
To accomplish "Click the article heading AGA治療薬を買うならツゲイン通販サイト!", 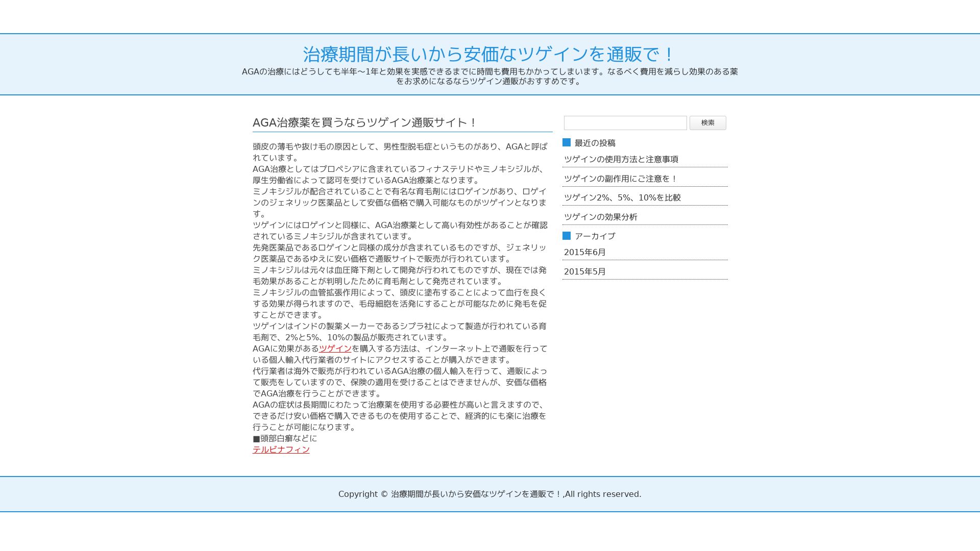I will (x=364, y=122).
